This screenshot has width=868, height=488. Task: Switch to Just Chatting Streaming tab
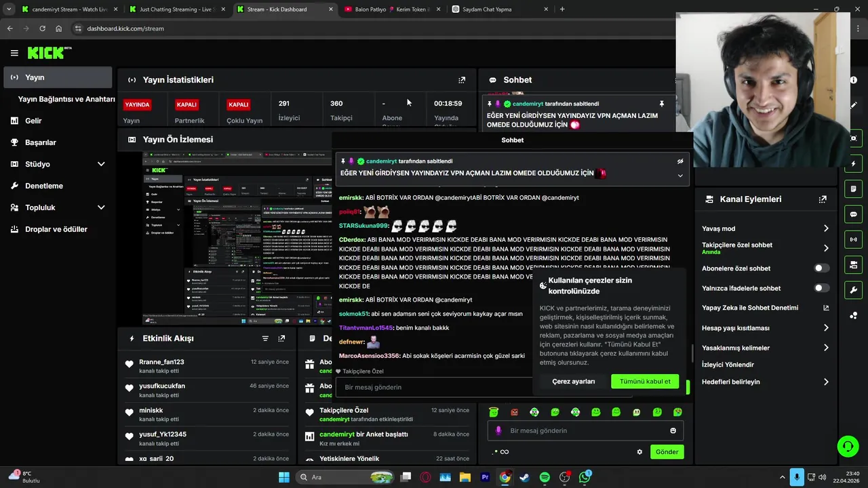tap(179, 9)
